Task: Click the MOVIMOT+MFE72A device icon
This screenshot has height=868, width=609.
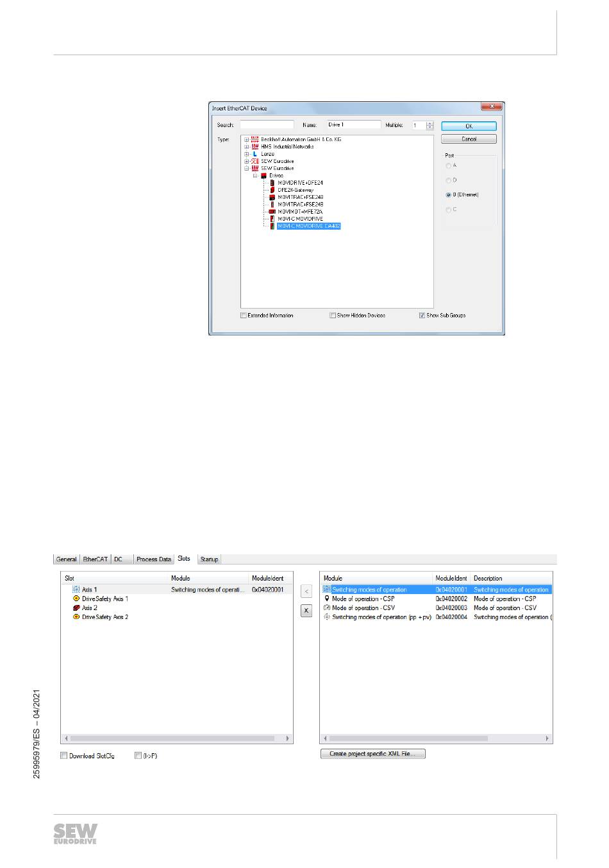Action: coord(272,211)
